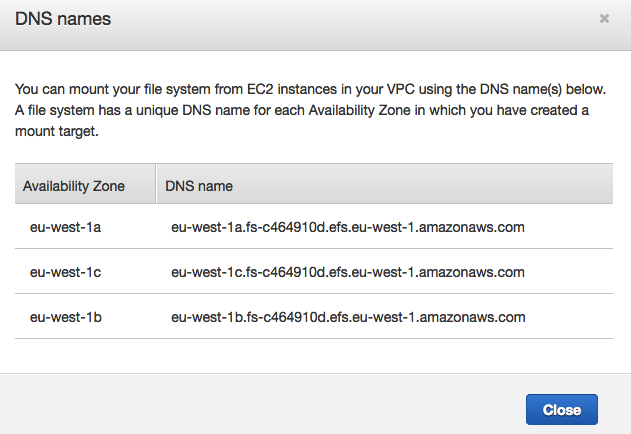631x434 pixels.
Task: Click 'Availability Zone' within the description paragraph
Action: pos(359,110)
